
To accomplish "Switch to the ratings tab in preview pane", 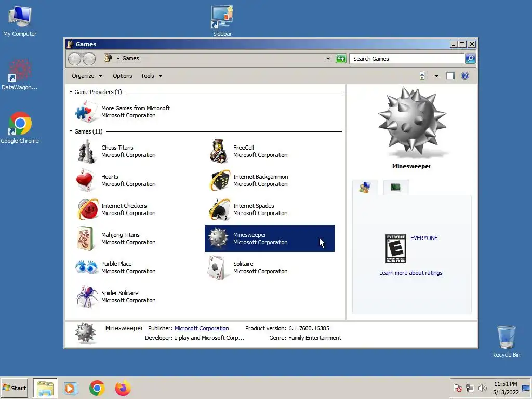I will (365, 187).
